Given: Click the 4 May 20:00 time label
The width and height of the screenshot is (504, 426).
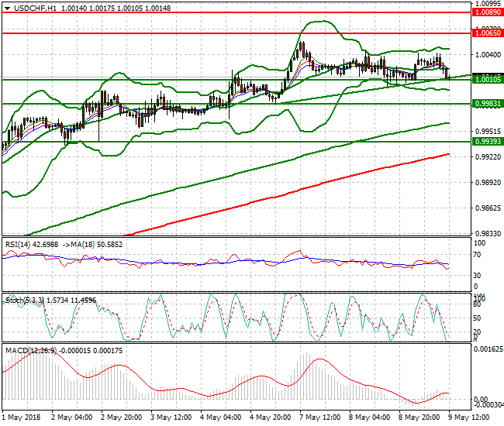Looking at the screenshot, I should 271,417.
